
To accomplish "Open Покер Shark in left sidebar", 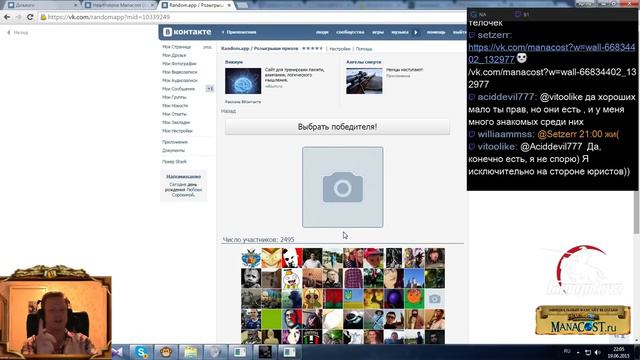I will pos(174,162).
